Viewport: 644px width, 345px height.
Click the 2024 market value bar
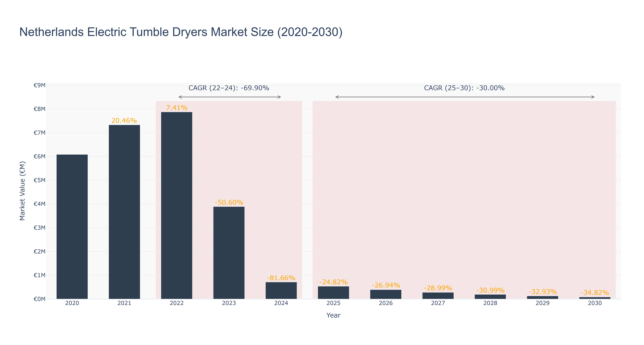tap(281, 290)
